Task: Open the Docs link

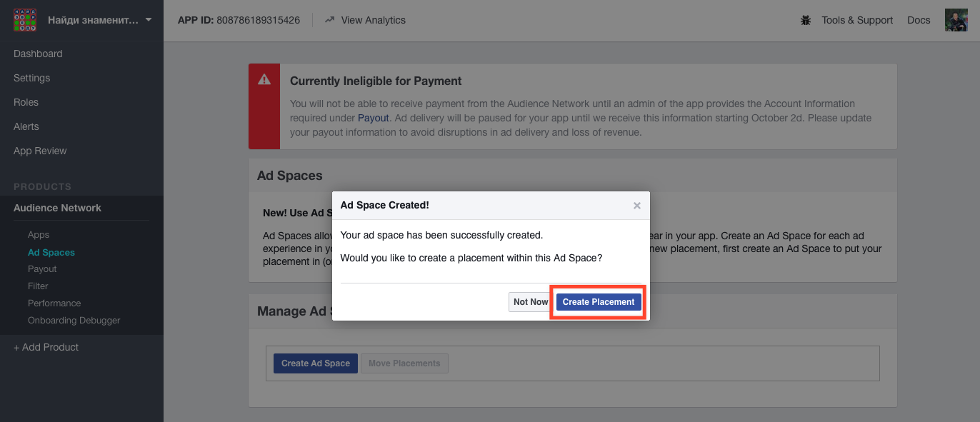Action: tap(919, 20)
